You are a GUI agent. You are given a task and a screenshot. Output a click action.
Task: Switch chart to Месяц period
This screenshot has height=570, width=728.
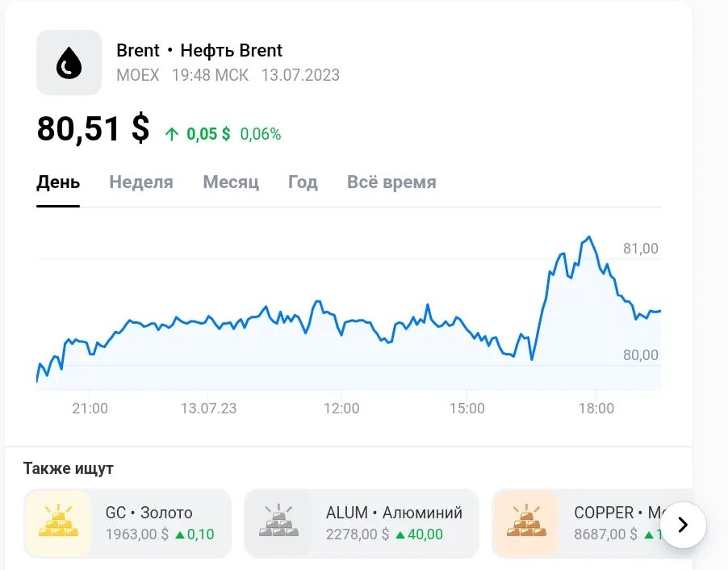(x=231, y=182)
